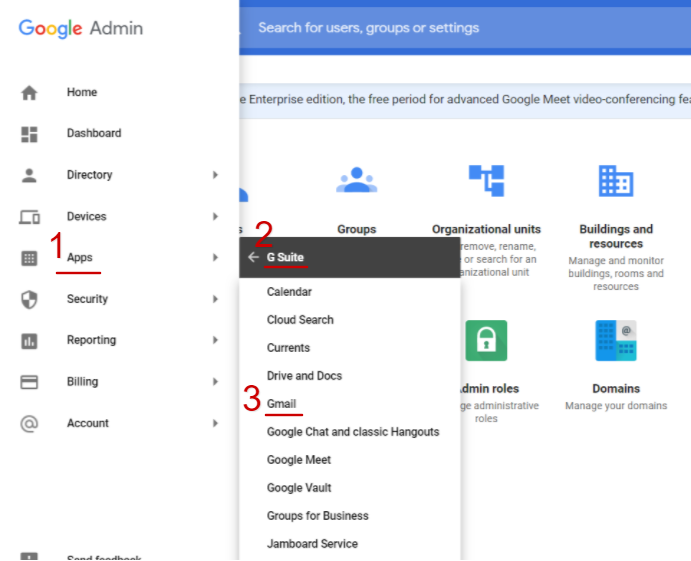Click the Apps grid icon
Viewport: 691px width, 561px height.
point(29,258)
